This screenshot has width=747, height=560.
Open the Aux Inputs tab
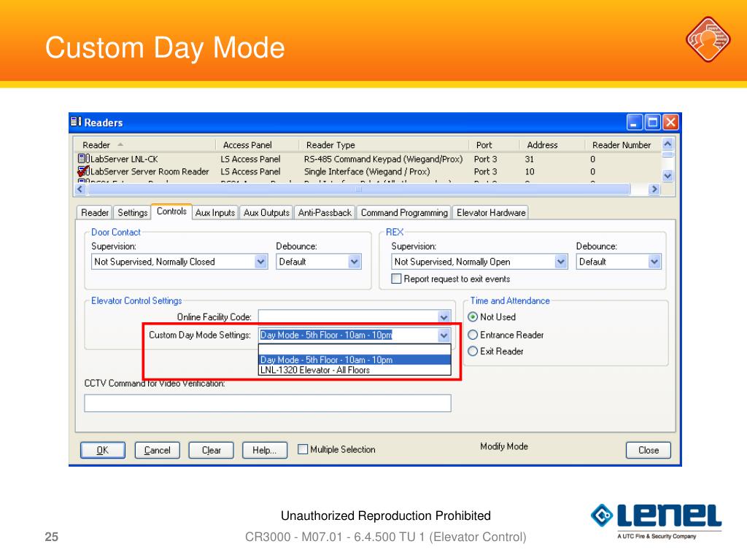coord(215,212)
